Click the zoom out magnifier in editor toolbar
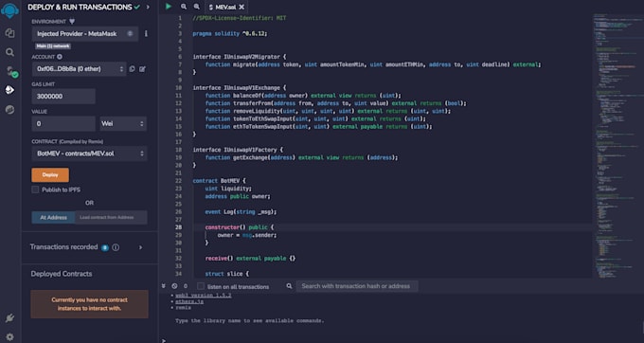Screen dimensions: 644x343 point(184,7)
